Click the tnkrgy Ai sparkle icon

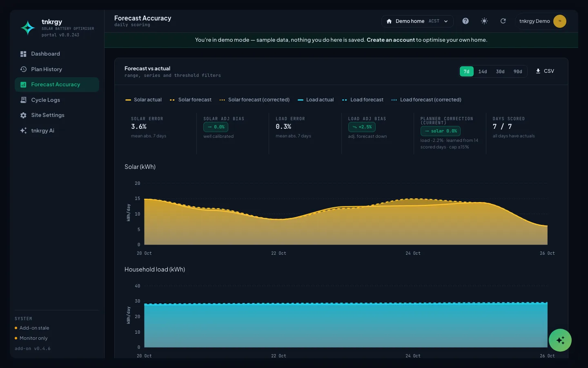23,131
